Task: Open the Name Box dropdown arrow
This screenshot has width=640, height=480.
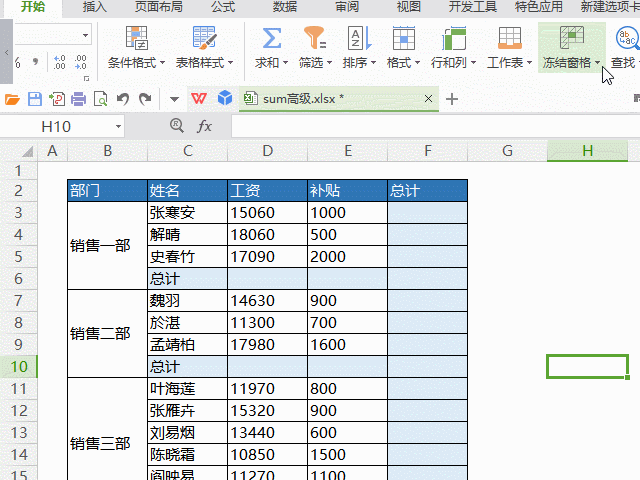Action: click(118, 127)
